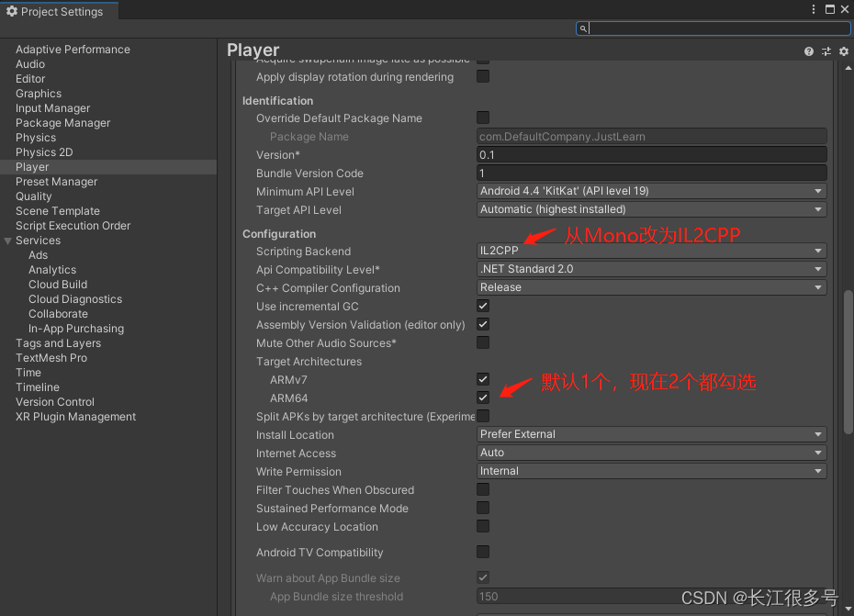The height and width of the screenshot is (616, 854).
Task: Select TextMesh Pro settings
Action: (51, 358)
